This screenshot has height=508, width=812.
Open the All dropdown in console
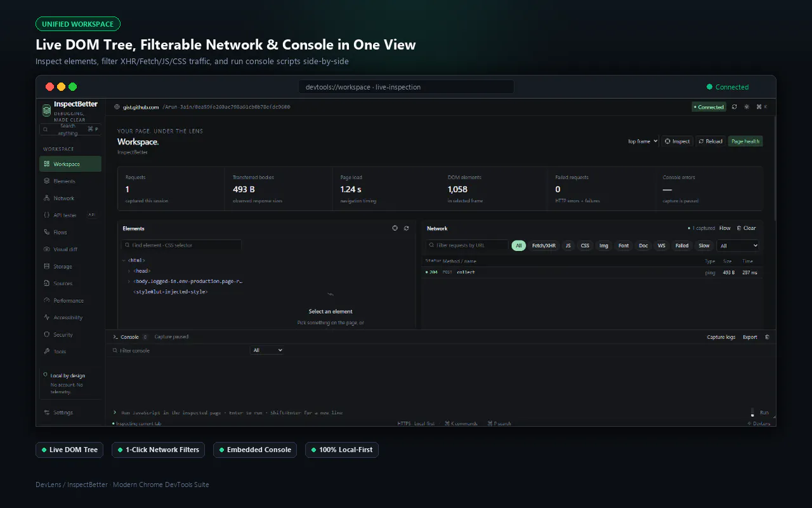coord(267,351)
